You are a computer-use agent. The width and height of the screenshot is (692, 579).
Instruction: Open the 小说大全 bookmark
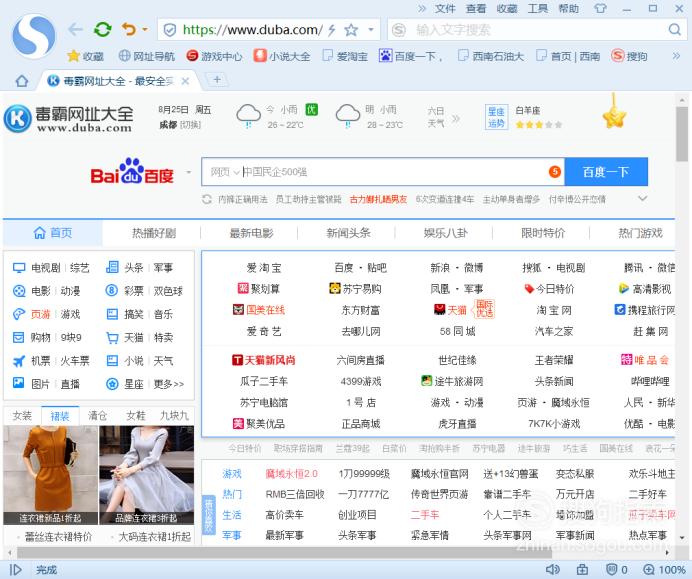pos(282,56)
